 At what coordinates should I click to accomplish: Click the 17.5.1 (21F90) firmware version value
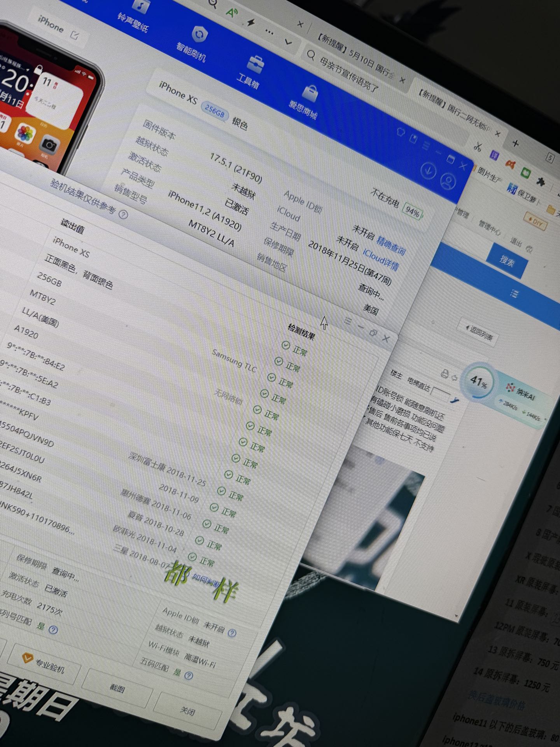pyautogui.click(x=236, y=168)
